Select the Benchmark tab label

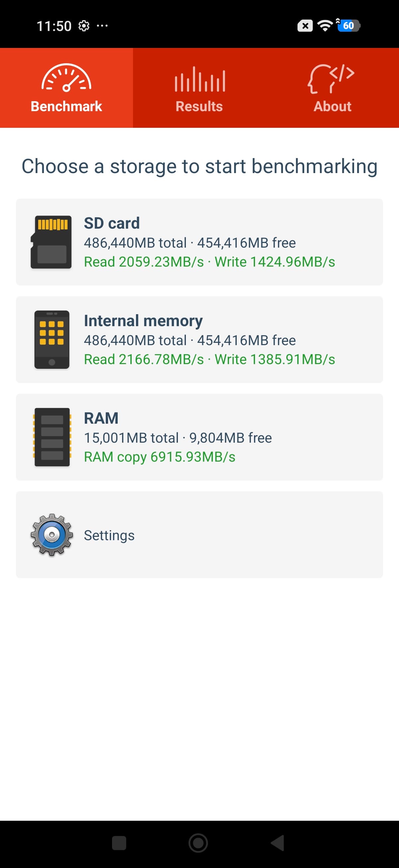click(x=66, y=107)
